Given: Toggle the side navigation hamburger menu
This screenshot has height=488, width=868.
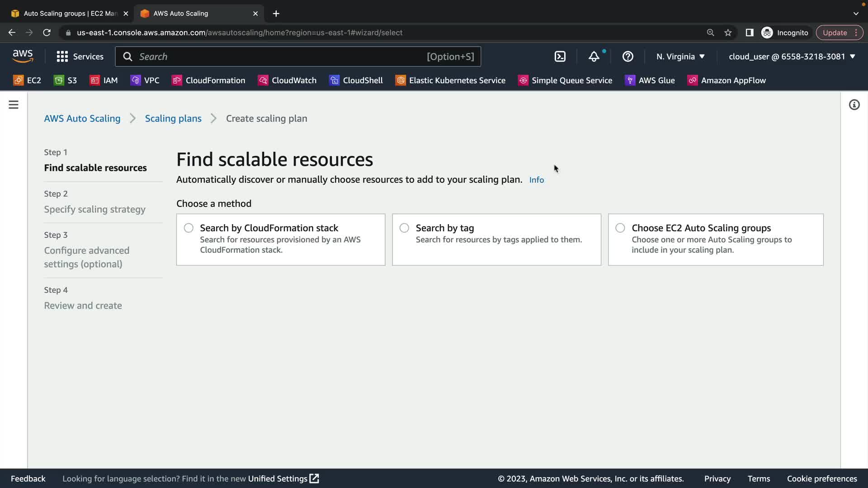Looking at the screenshot, I should [14, 105].
